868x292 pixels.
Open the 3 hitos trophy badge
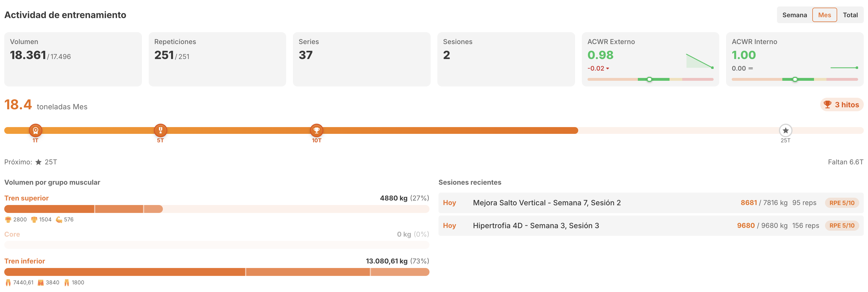click(841, 104)
